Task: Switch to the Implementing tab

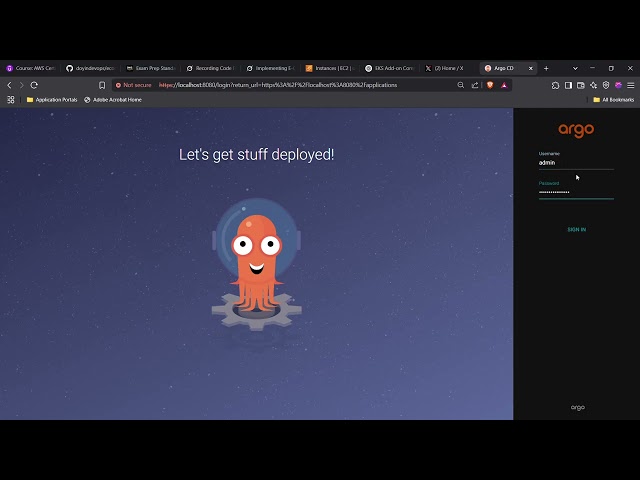Action: point(271,68)
